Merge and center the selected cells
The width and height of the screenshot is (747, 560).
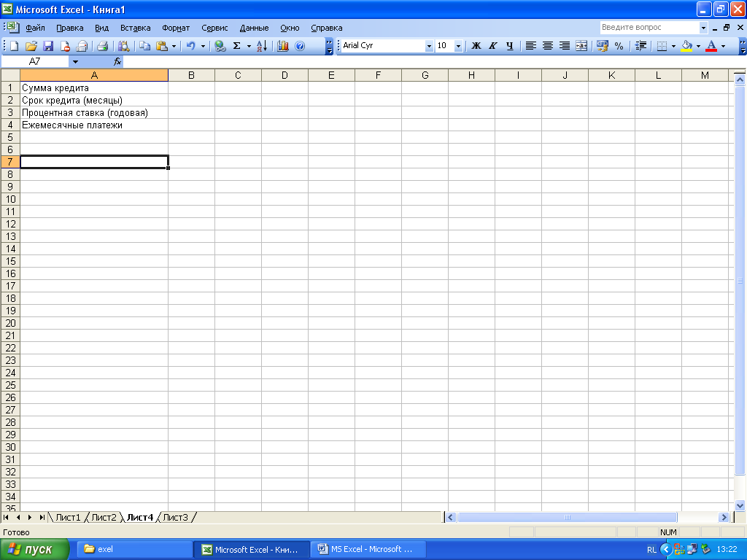pyautogui.click(x=581, y=46)
